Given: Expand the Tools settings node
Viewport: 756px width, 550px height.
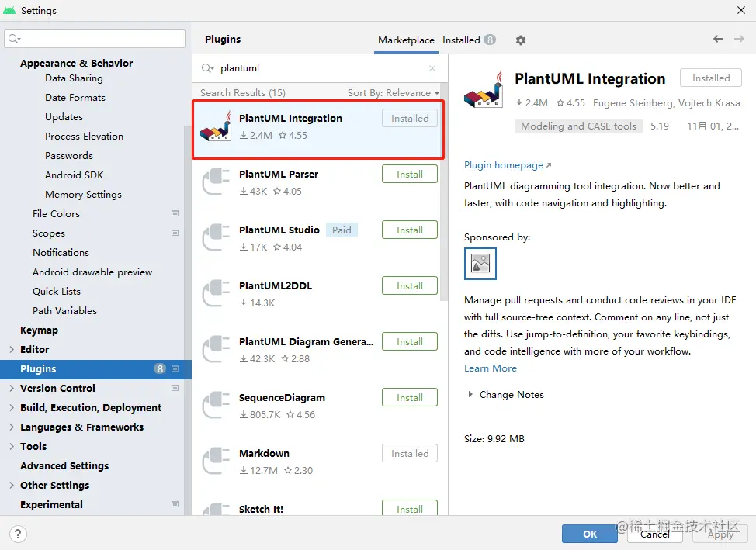Looking at the screenshot, I should coord(12,446).
